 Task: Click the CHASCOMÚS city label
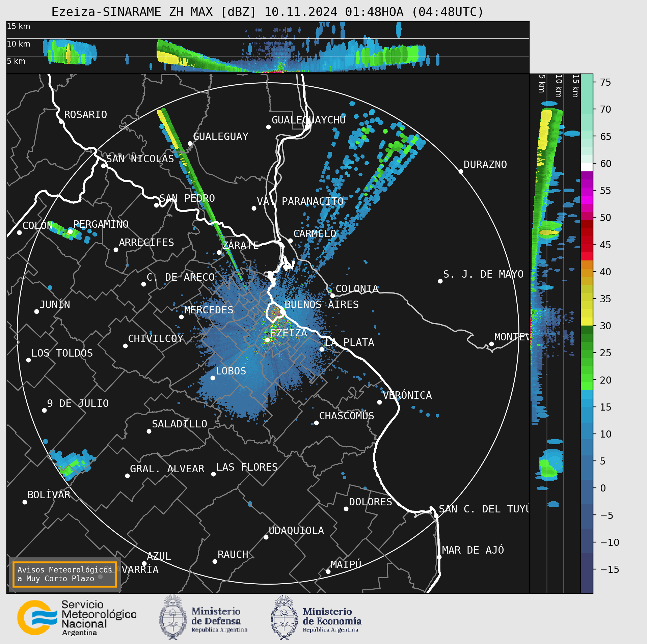pos(346,416)
